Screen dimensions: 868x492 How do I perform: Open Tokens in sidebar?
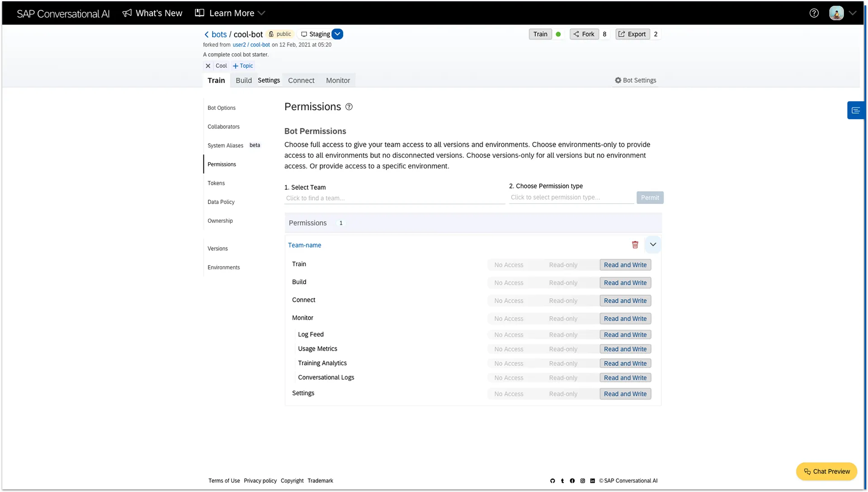(x=216, y=183)
